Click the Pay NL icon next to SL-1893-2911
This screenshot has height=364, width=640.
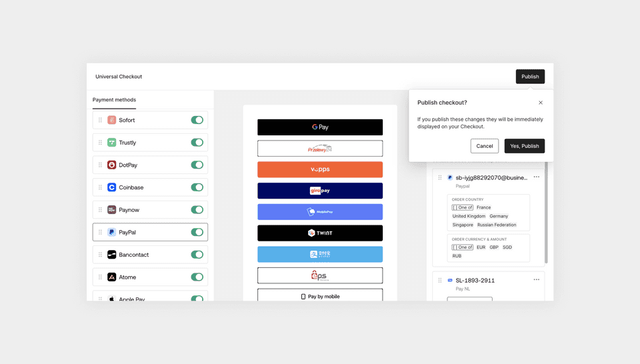tap(450, 281)
